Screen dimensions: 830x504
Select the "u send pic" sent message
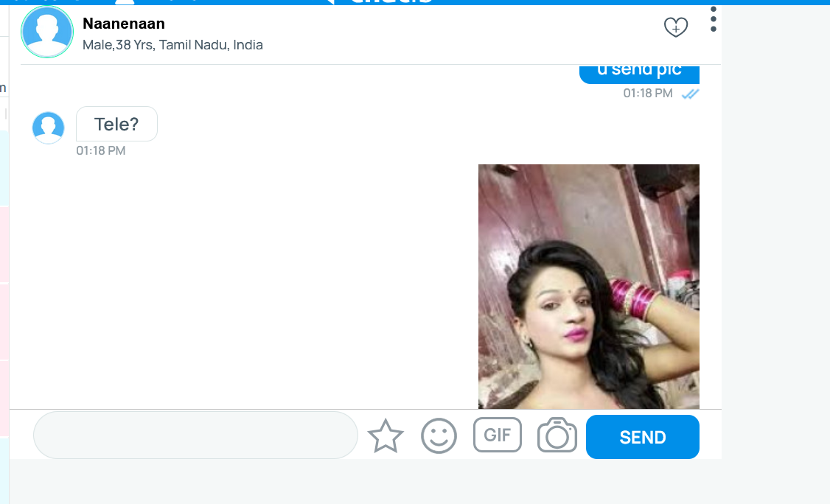[x=638, y=71]
